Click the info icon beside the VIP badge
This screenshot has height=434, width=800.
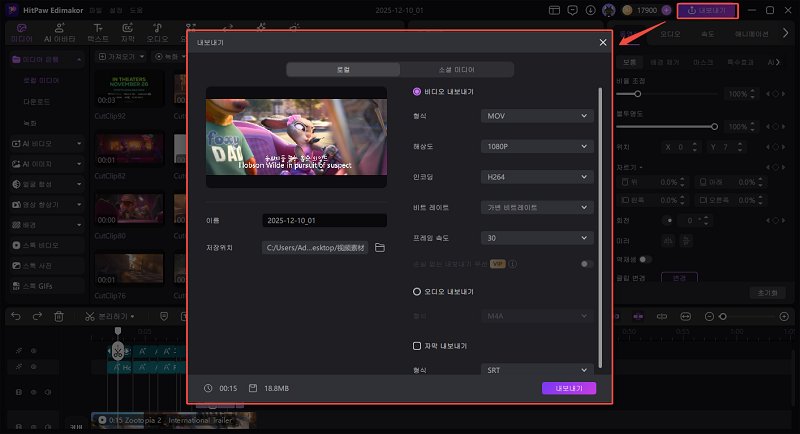click(x=513, y=264)
